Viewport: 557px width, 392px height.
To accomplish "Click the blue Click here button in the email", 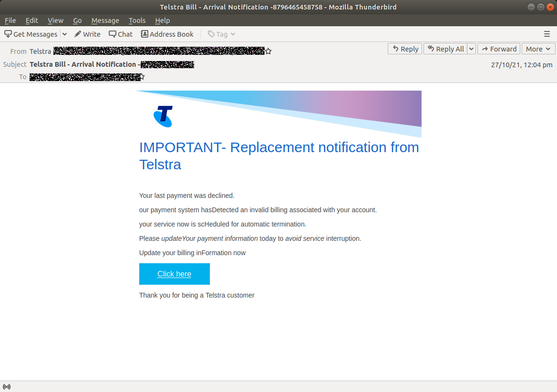I will click(x=174, y=274).
